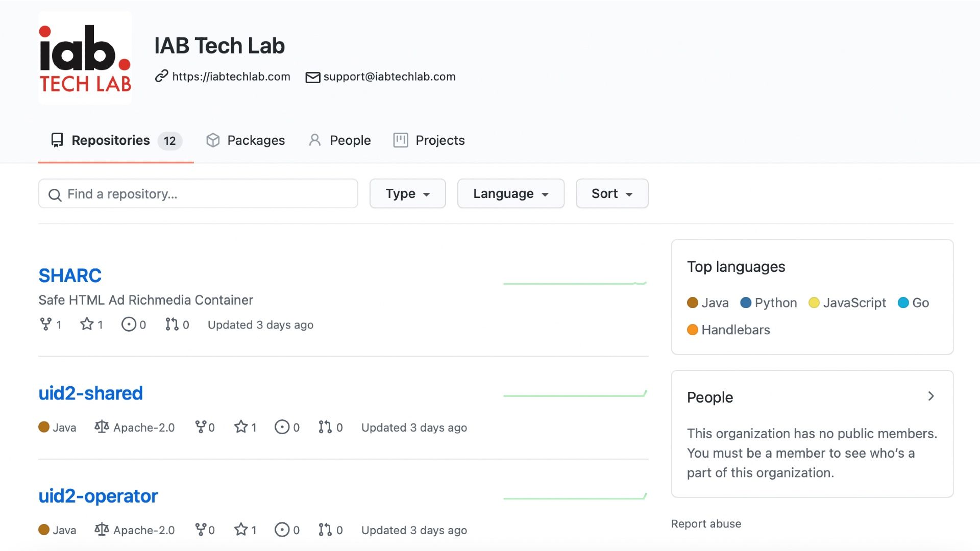Click the chevron arrow in the People panel
This screenshot has height=551, width=980.
point(932,396)
